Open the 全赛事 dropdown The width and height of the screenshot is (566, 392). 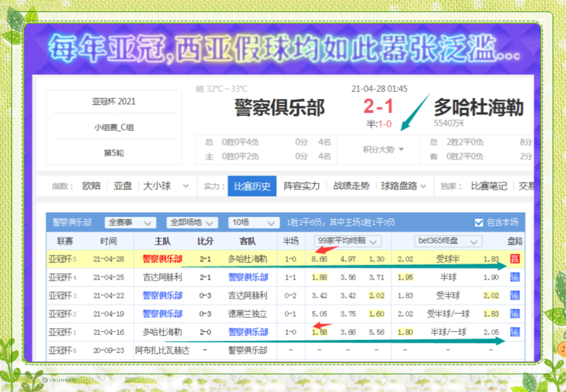pos(130,223)
